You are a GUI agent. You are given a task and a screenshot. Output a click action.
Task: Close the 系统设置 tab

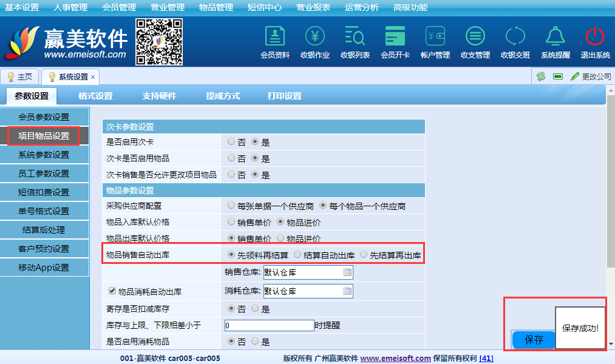point(93,77)
